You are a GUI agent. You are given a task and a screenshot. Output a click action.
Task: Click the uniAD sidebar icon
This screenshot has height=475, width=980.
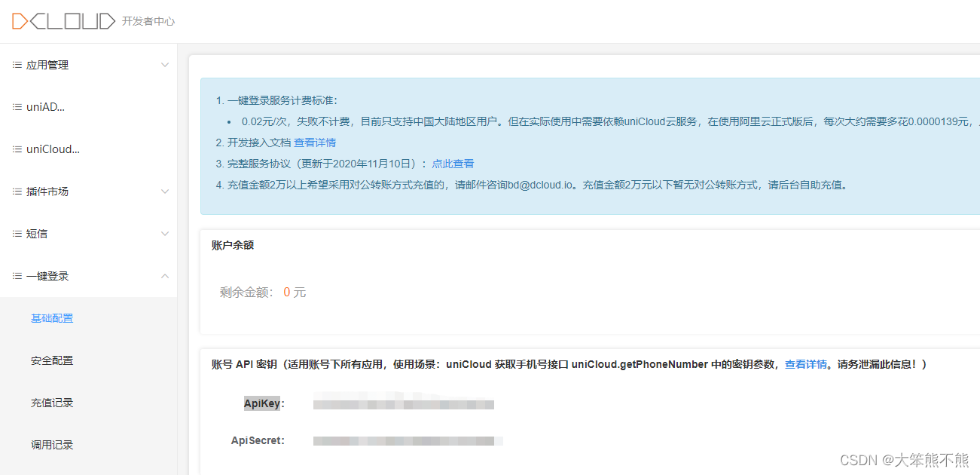point(17,106)
